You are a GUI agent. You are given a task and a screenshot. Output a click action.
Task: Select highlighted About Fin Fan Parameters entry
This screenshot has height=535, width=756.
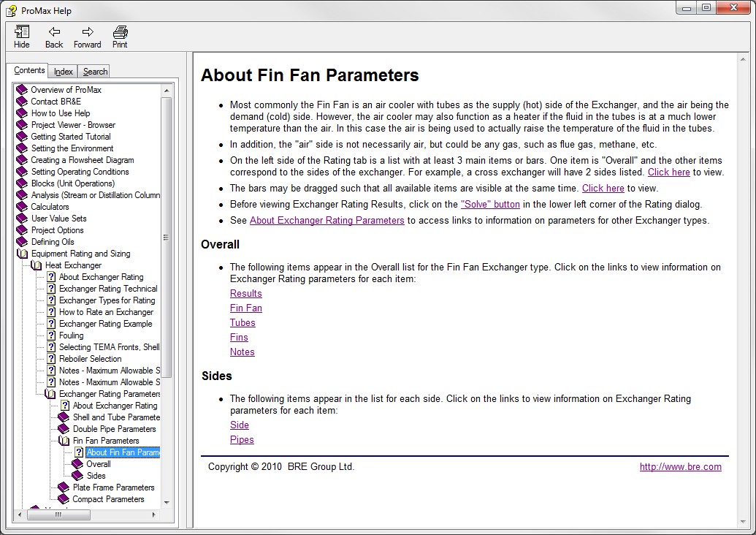coord(123,452)
